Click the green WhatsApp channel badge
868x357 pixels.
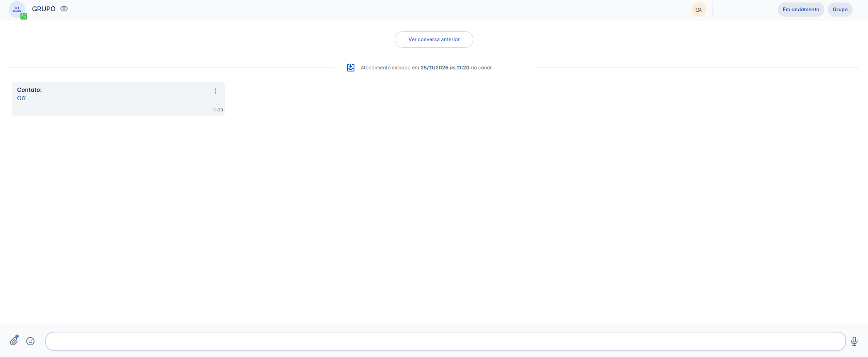pyautogui.click(x=24, y=16)
